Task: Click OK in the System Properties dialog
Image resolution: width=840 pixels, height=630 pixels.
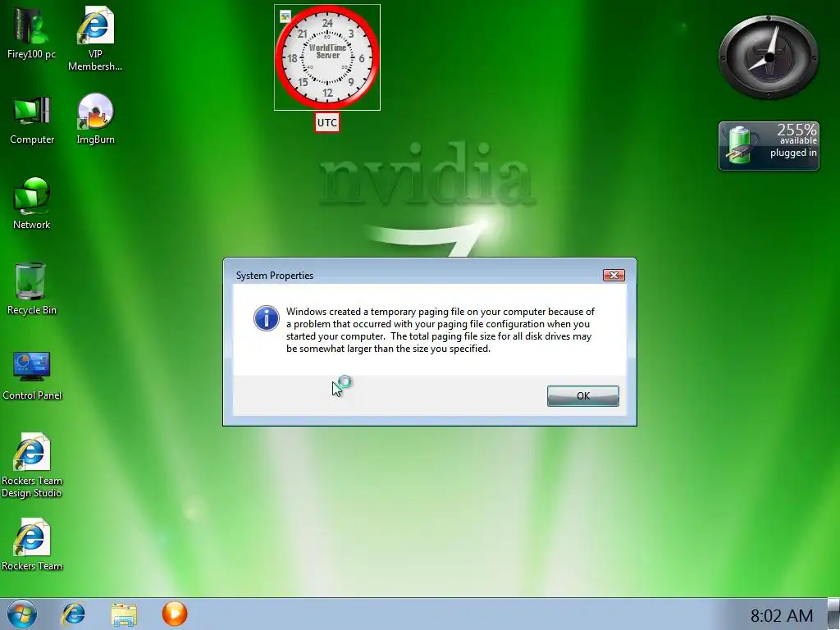Action: coord(583,396)
